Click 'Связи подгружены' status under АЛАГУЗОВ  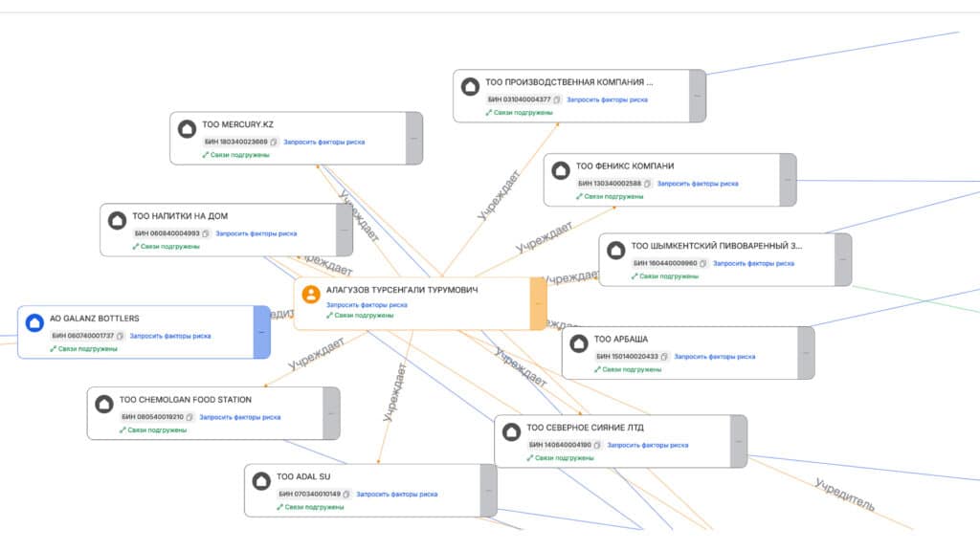click(360, 316)
